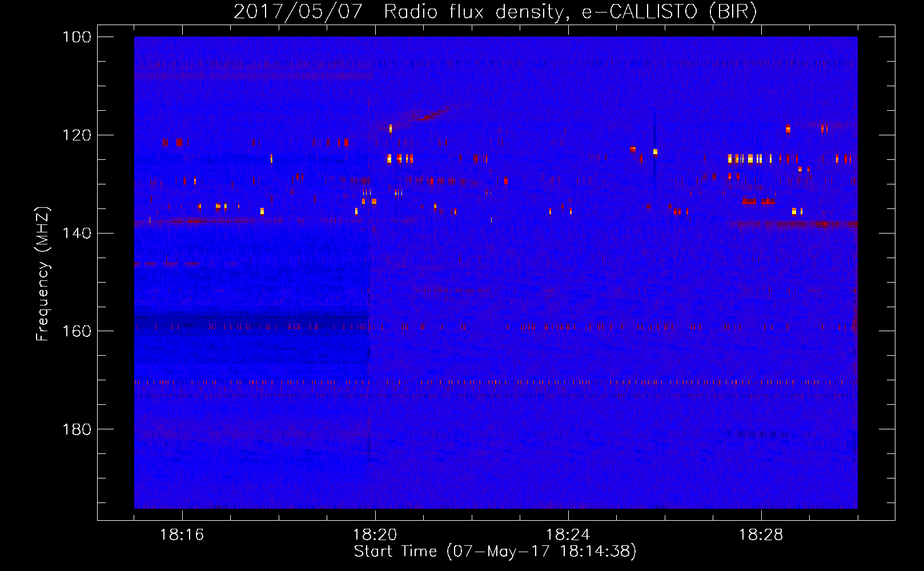Click the '120' frequency tick label
Screen dimensions: 924x571
coord(77,135)
